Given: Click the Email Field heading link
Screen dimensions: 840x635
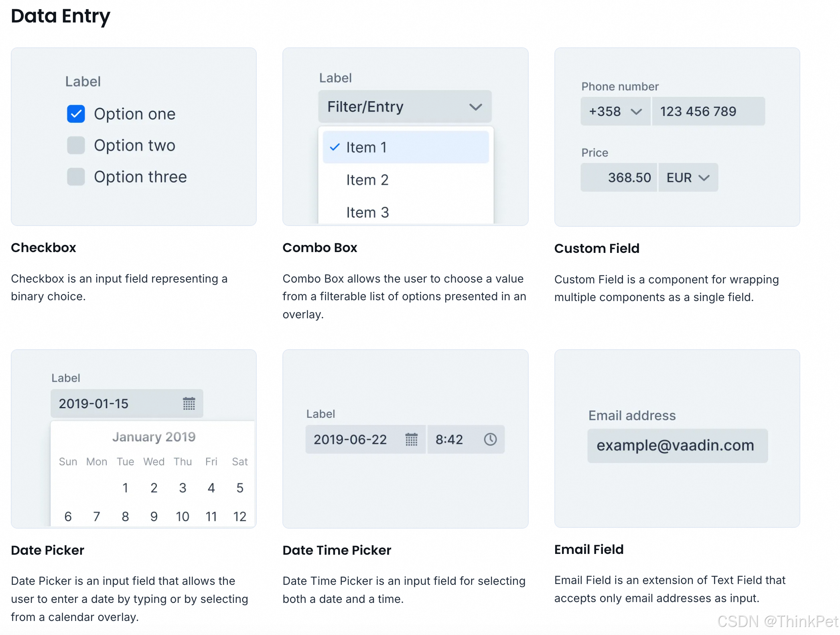Looking at the screenshot, I should coord(588,550).
